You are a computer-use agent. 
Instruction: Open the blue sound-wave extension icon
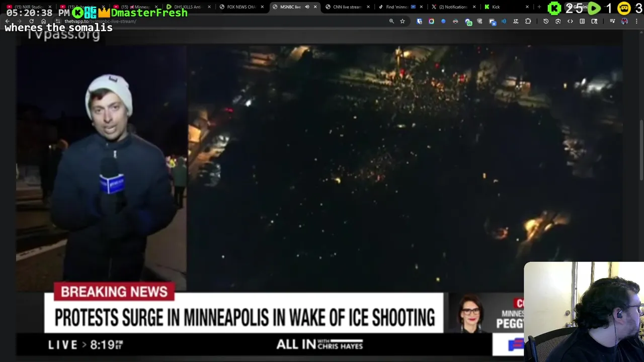coord(504,21)
